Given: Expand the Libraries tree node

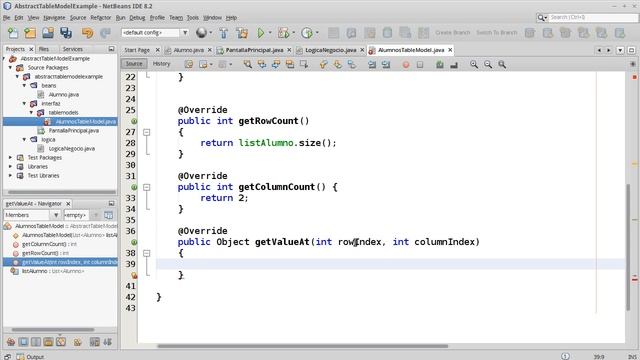Looking at the screenshot, I should tap(11, 167).
